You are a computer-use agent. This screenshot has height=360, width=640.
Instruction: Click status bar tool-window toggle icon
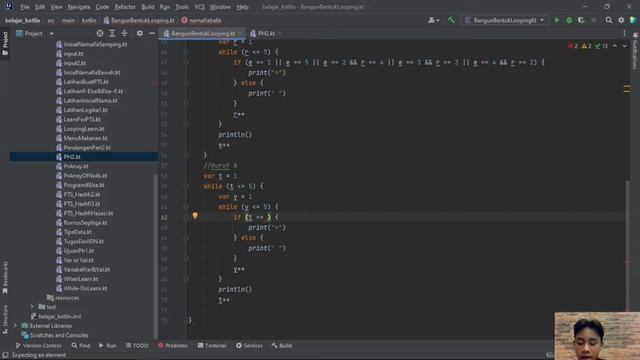click(x=5, y=356)
